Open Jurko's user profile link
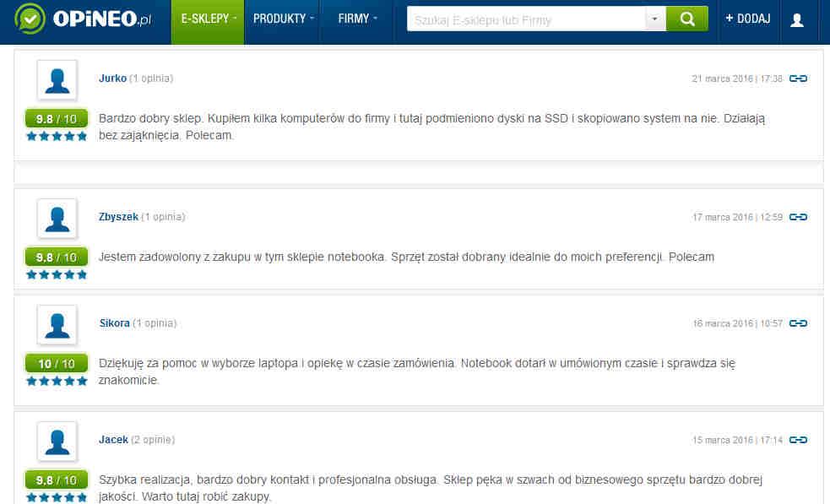Viewport: 830px width, 504px height. point(112,79)
